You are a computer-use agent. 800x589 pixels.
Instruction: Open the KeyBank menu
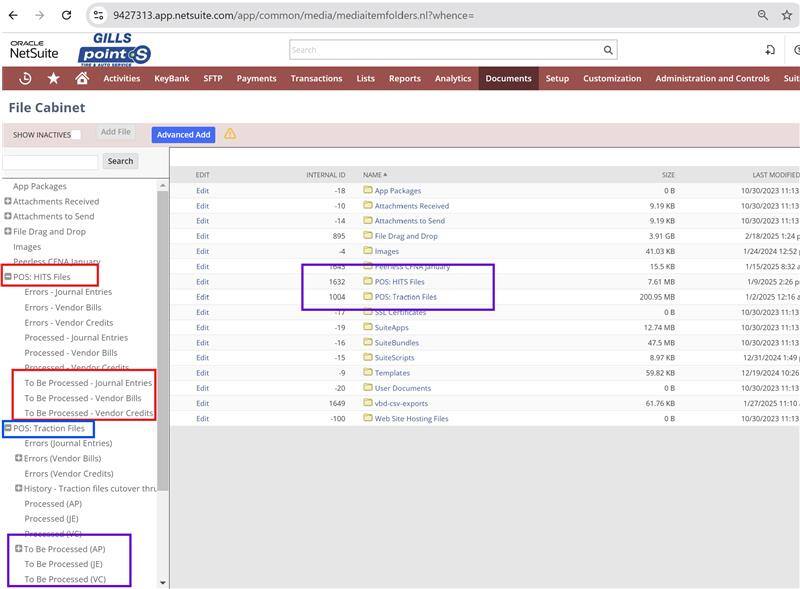coord(171,79)
